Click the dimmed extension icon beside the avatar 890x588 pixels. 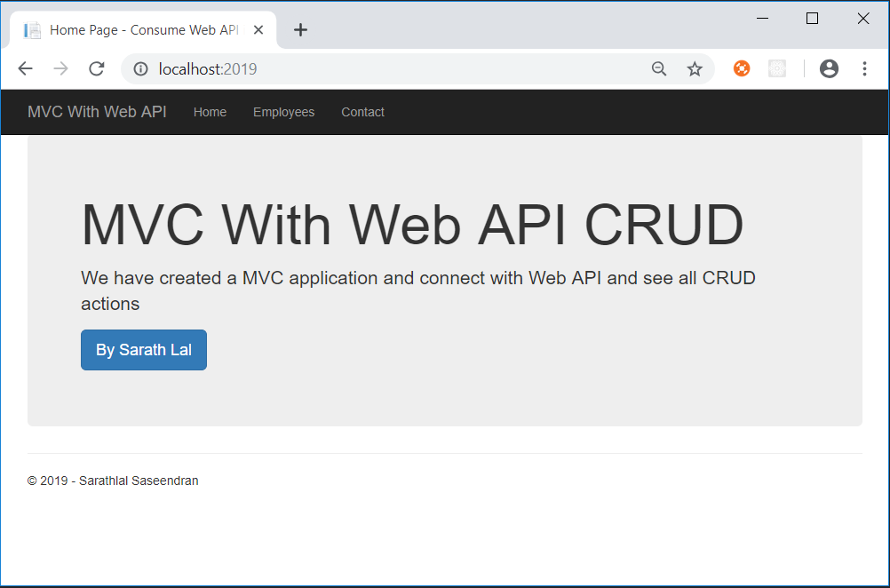tap(777, 68)
